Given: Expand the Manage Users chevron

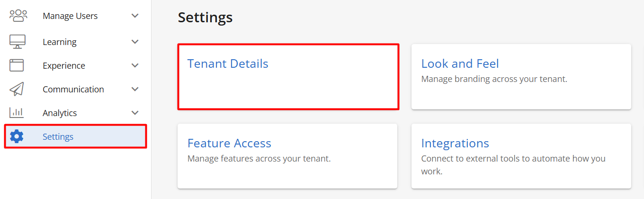Looking at the screenshot, I should (135, 16).
